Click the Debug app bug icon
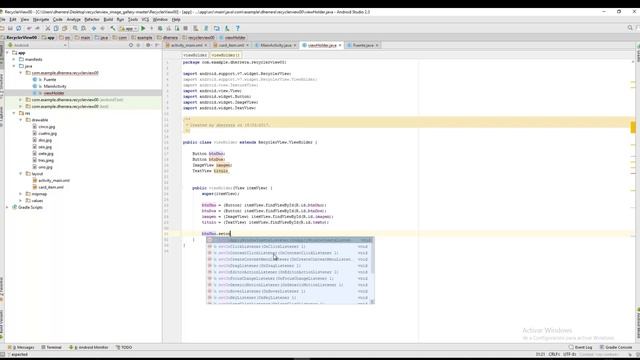This screenshot has width=640, height=360. point(160,28)
